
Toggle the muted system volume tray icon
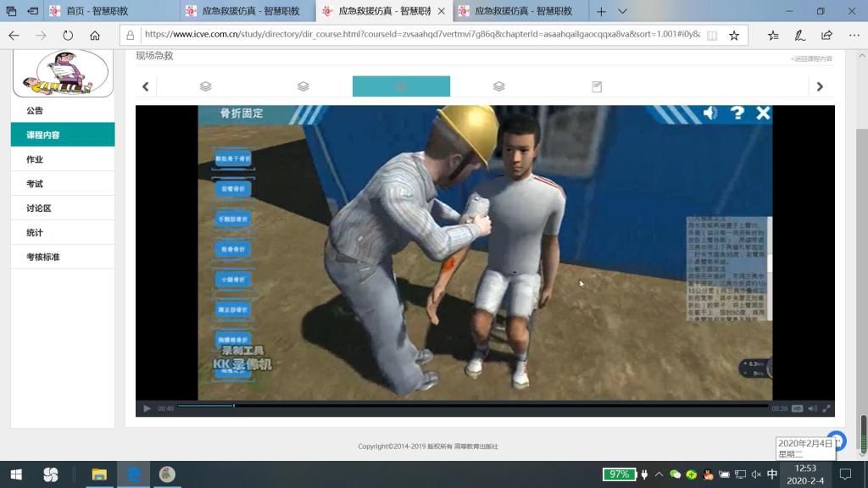click(x=757, y=474)
